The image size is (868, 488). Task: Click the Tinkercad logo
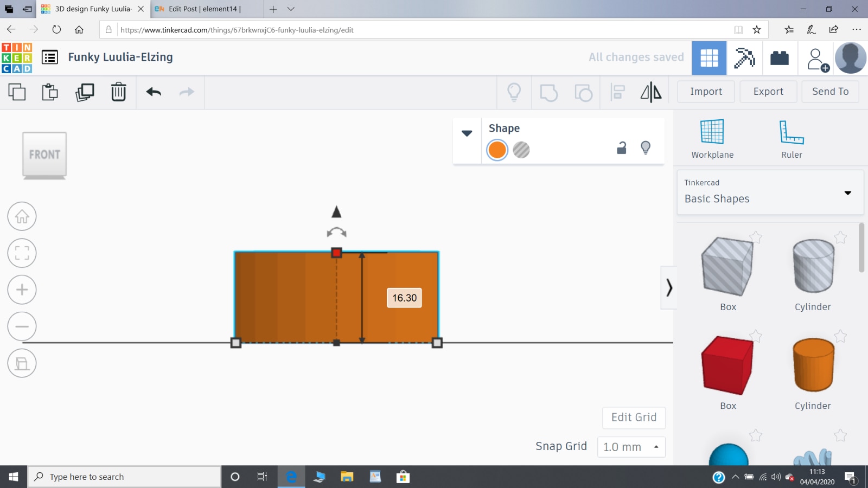17,57
